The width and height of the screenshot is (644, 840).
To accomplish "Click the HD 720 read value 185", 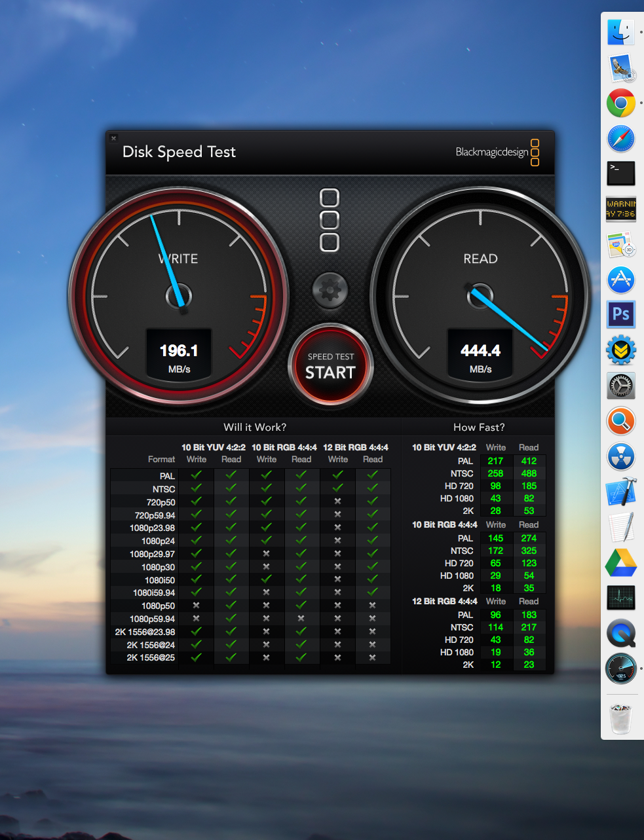I will [529, 486].
